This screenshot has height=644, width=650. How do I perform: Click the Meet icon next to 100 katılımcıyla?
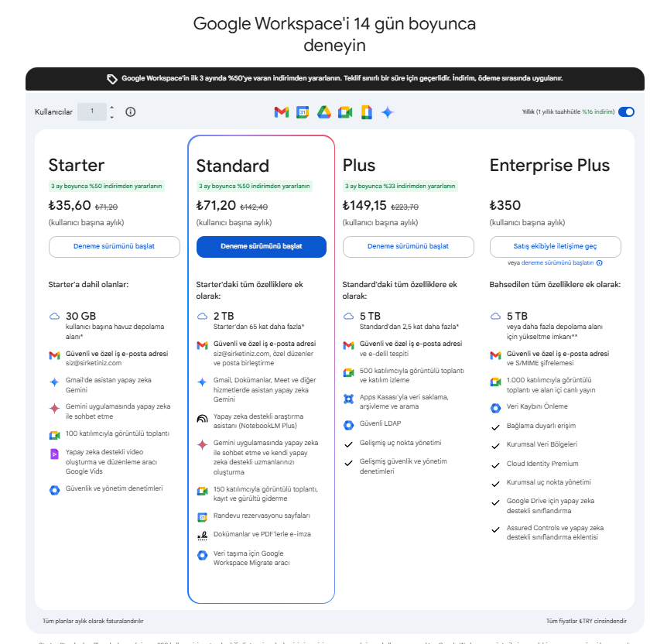[x=54, y=435]
